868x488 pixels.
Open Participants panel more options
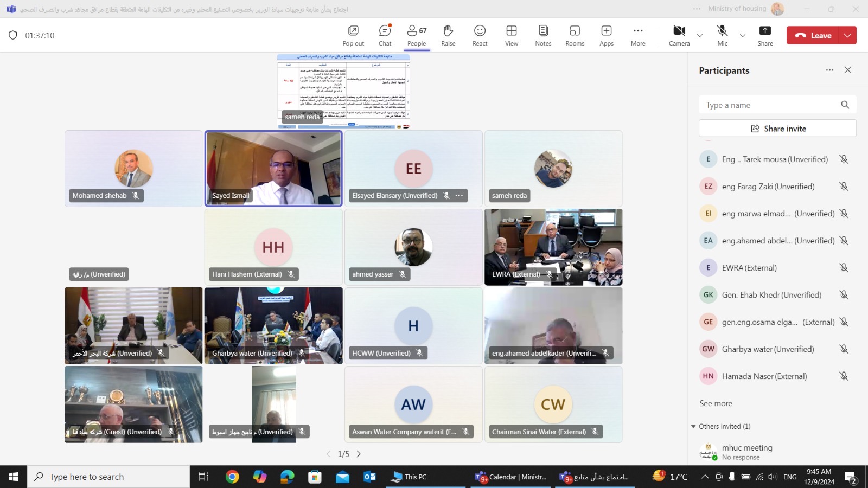point(829,70)
